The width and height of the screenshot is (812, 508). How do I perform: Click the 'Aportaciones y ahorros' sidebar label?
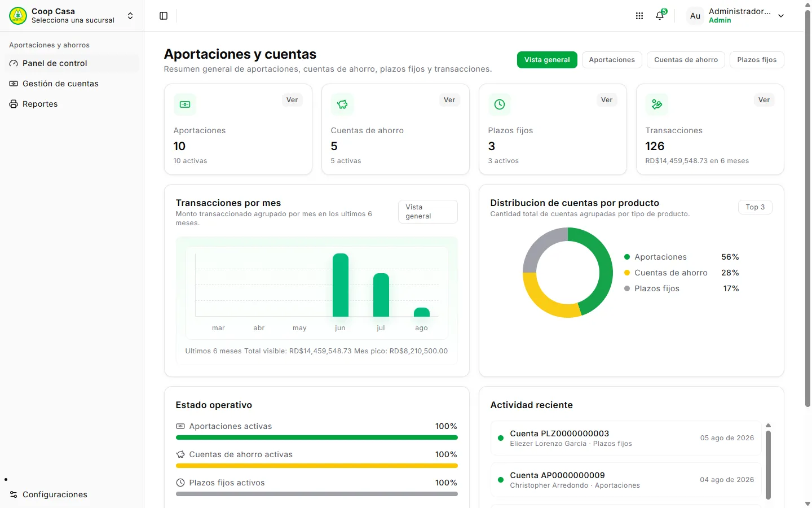(49, 45)
